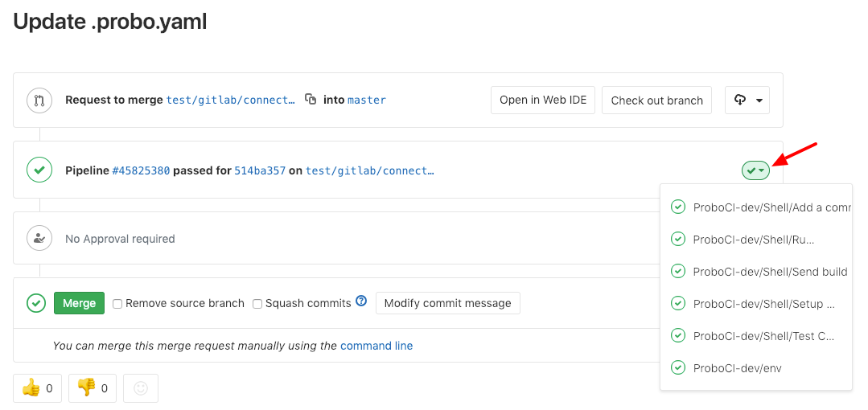Open the command line link

point(376,346)
